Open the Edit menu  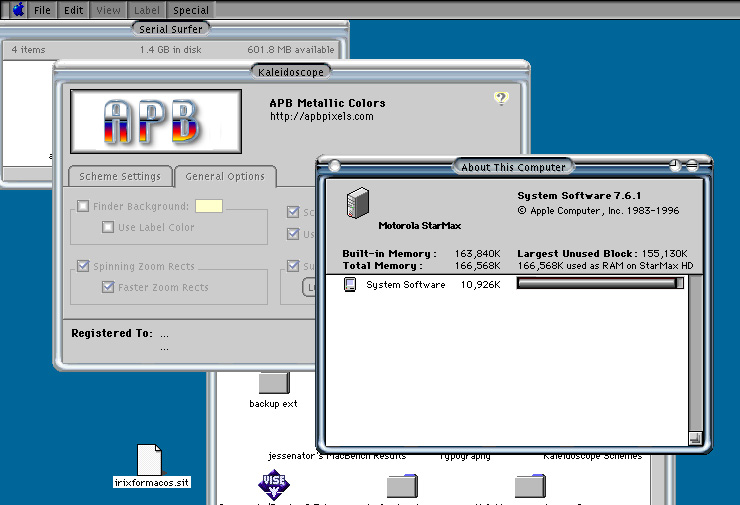pos(74,10)
